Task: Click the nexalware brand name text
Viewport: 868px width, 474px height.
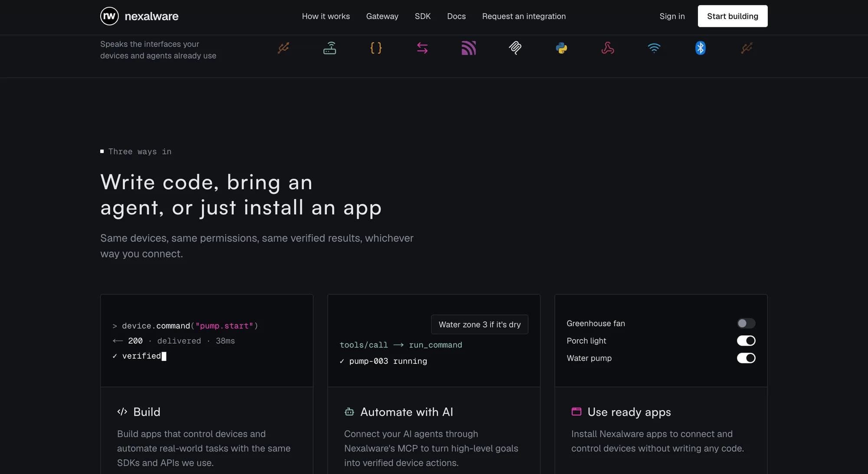Action: tap(151, 16)
